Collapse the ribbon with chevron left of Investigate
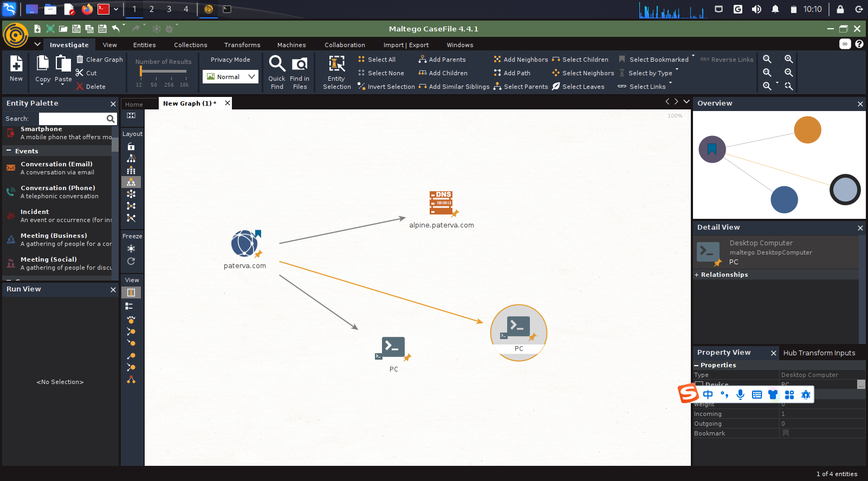The width and height of the screenshot is (868, 481). (37, 44)
